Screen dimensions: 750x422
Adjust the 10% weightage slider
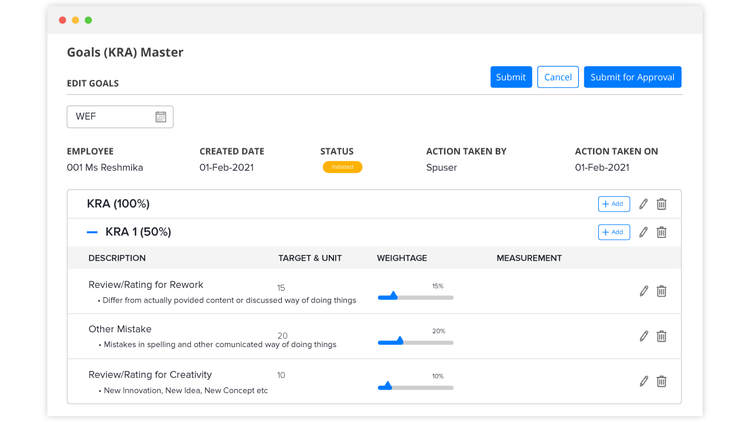point(415,387)
